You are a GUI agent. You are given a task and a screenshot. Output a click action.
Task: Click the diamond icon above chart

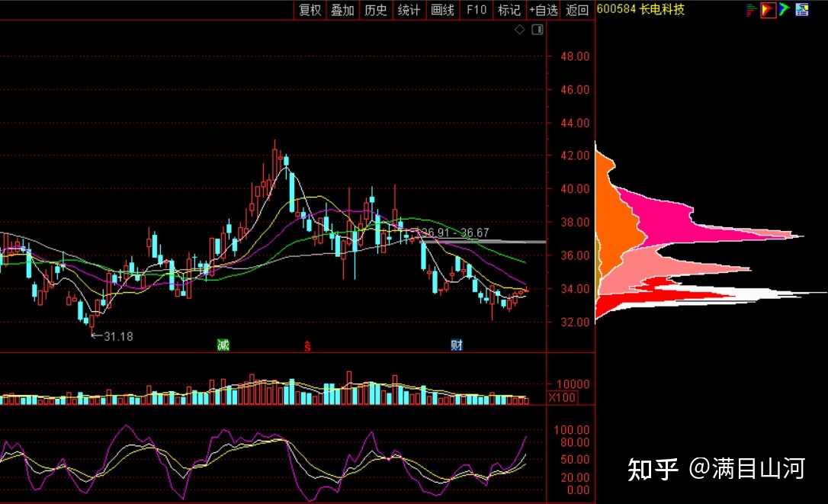(520, 30)
